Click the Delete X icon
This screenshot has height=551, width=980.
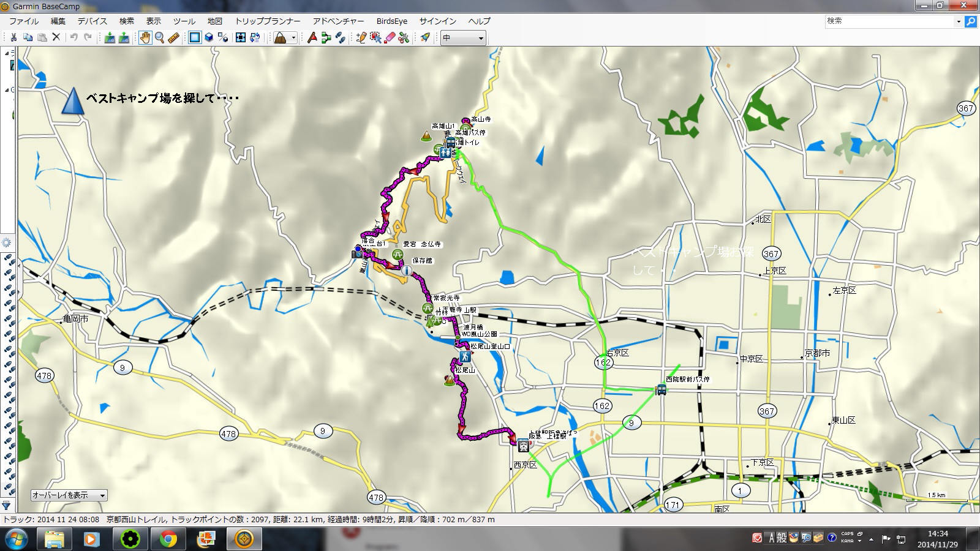pos(56,37)
